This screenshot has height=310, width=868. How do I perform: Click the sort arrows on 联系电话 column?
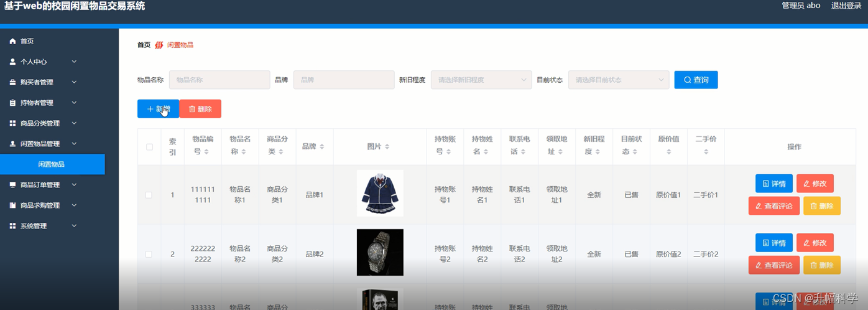(523, 152)
